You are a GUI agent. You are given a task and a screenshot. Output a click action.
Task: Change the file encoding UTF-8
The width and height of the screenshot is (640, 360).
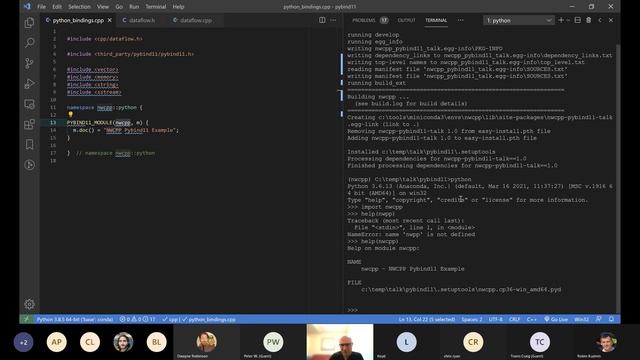(x=496, y=319)
